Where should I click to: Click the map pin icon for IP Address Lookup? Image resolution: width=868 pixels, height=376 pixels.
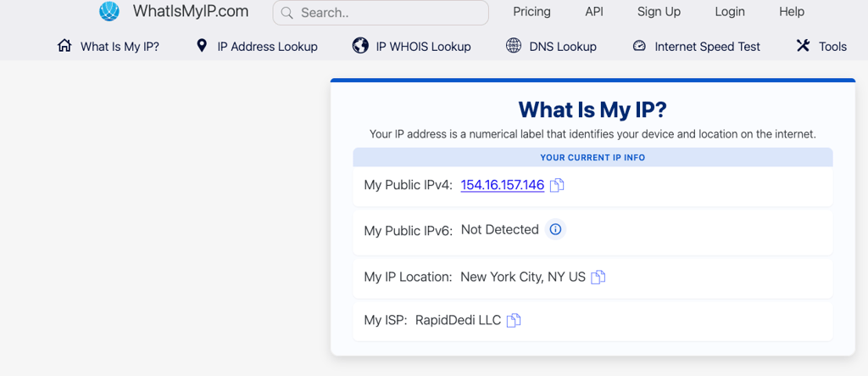pyautogui.click(x=202, y=46)
